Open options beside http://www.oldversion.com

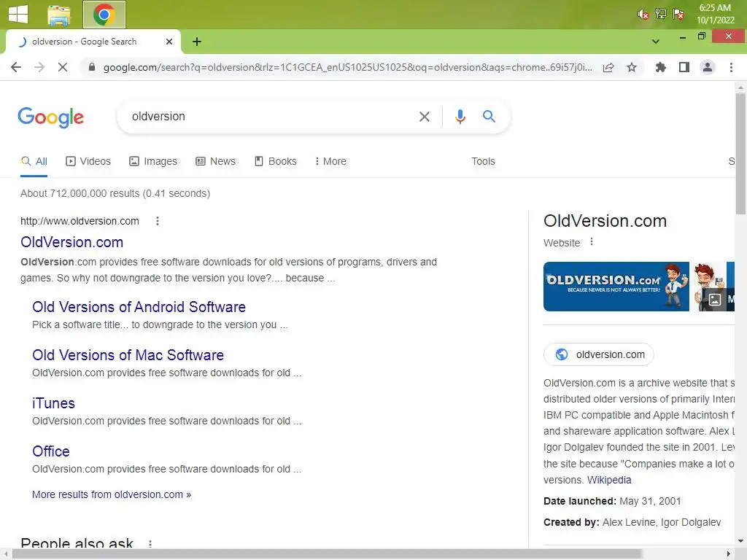[x=158, y=221]
